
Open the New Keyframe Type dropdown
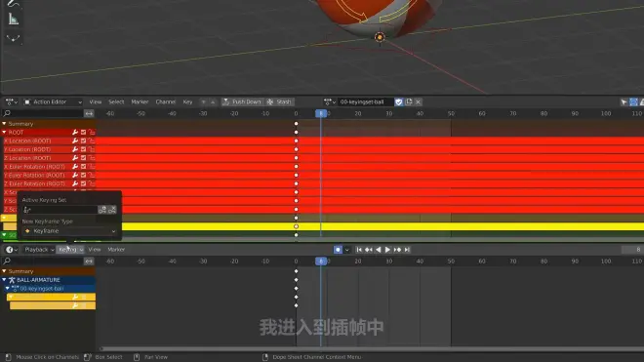click(x=69, y=231)
